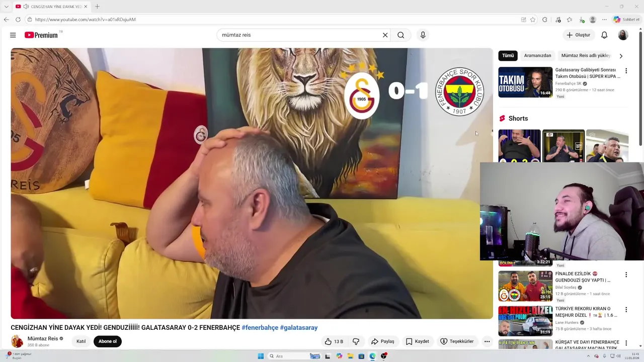Open Windows Start menu
This screenshot has height=362, width=644.
pyautogui.click(x=261, y=356)
